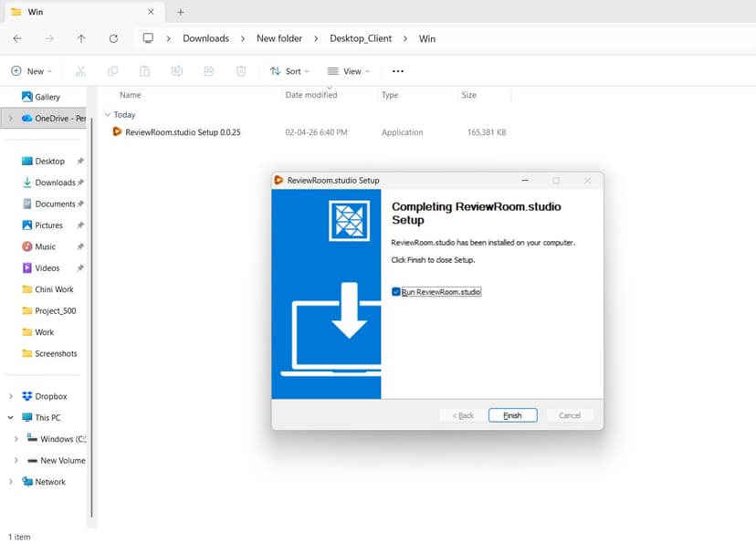
Task: Expand the Dropbox tree node
Action: 11,396
